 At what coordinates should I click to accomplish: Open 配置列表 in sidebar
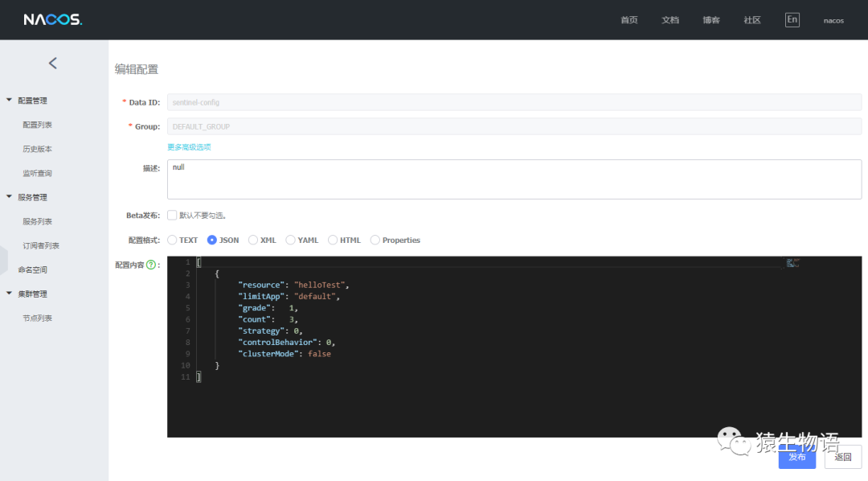[x=37, y=125]
